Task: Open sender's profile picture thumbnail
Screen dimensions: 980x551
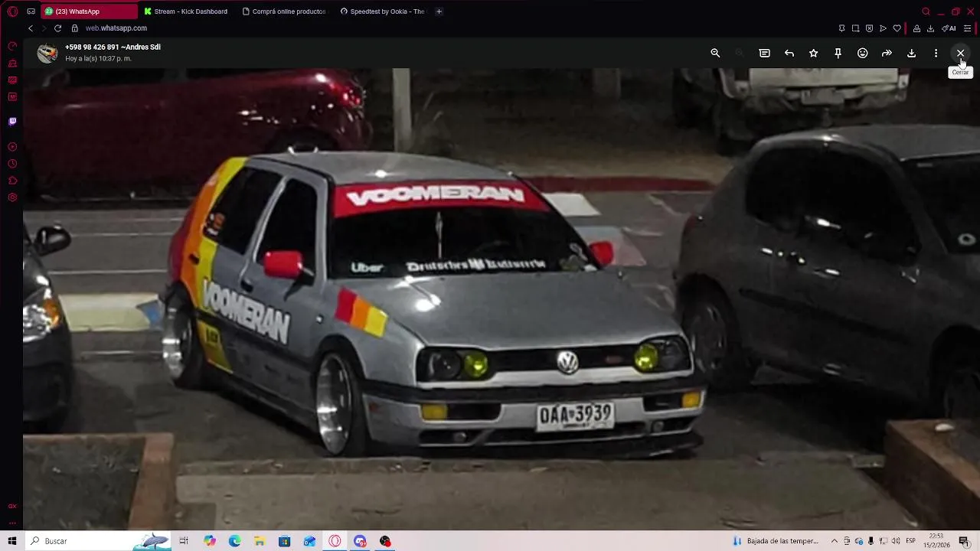Action: (x=47, y=53)
